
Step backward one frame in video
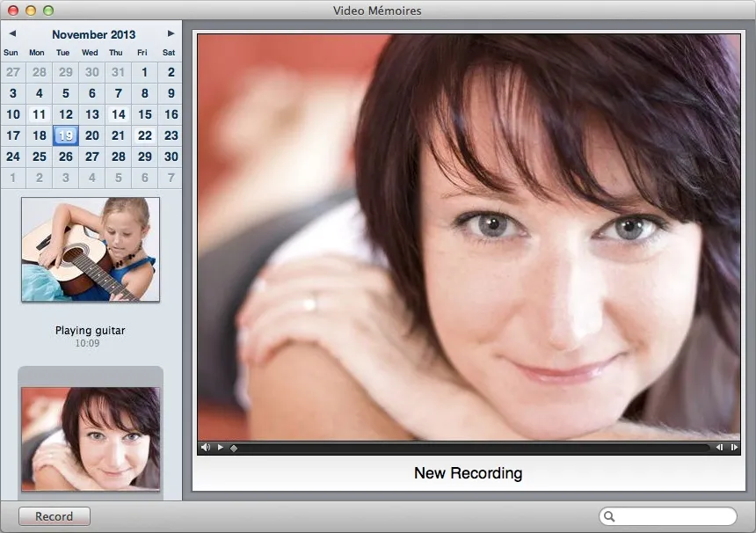pyautogui.click(x=719, y=447)
